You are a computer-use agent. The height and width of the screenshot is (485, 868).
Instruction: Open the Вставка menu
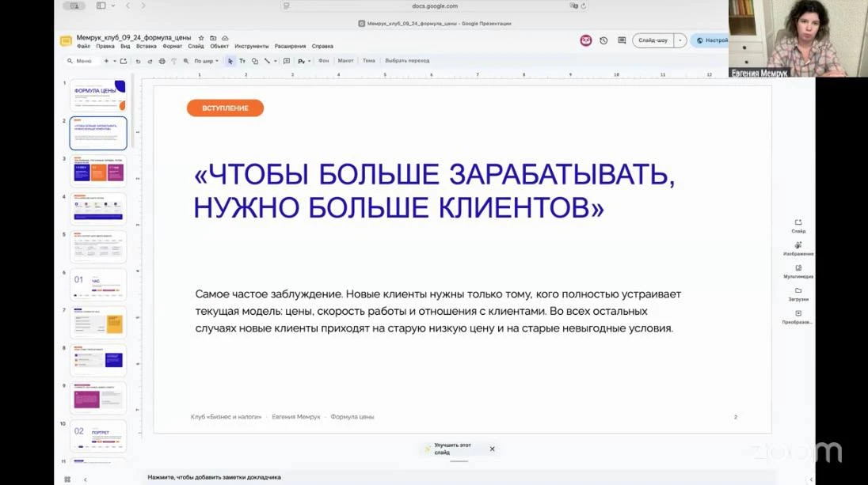pos(147,47)
